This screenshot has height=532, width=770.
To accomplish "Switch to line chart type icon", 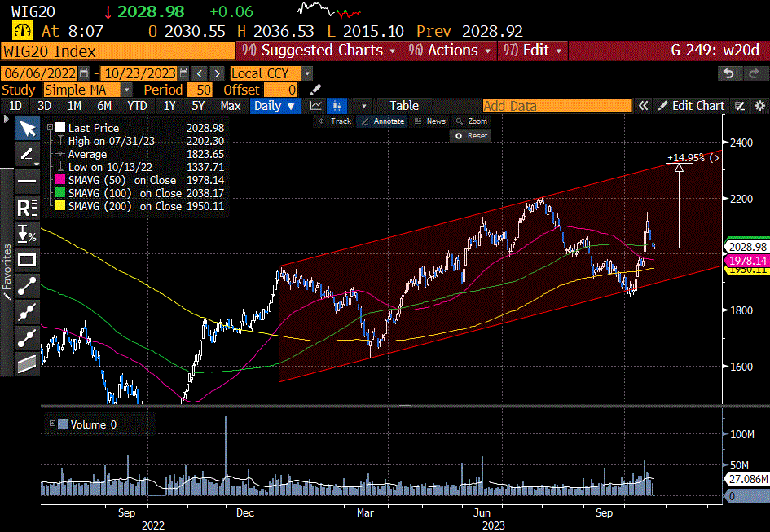I will point(316,106).
